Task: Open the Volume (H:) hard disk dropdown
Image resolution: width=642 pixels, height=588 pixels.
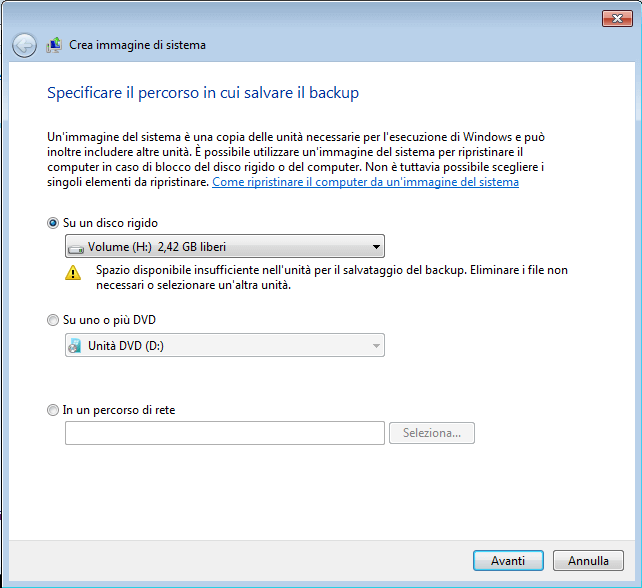Action: [x=224, y=246]
